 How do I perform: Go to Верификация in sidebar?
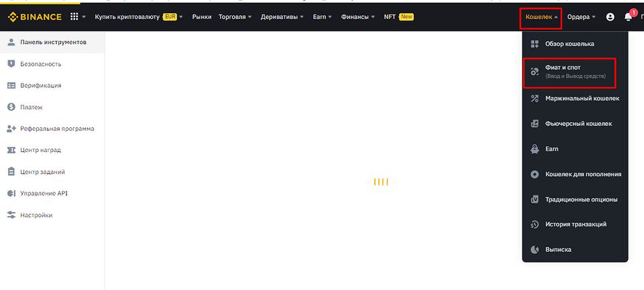click(x=40, y=86)
